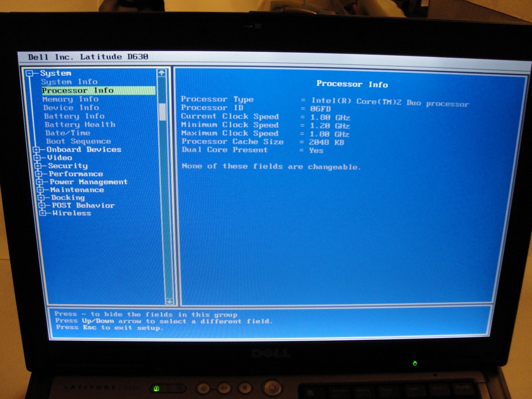Image resolution: width=532 pixels, height=399 pixels.
Task: Click the "Minimum Clock Speed" label
Action: (230, 125)
